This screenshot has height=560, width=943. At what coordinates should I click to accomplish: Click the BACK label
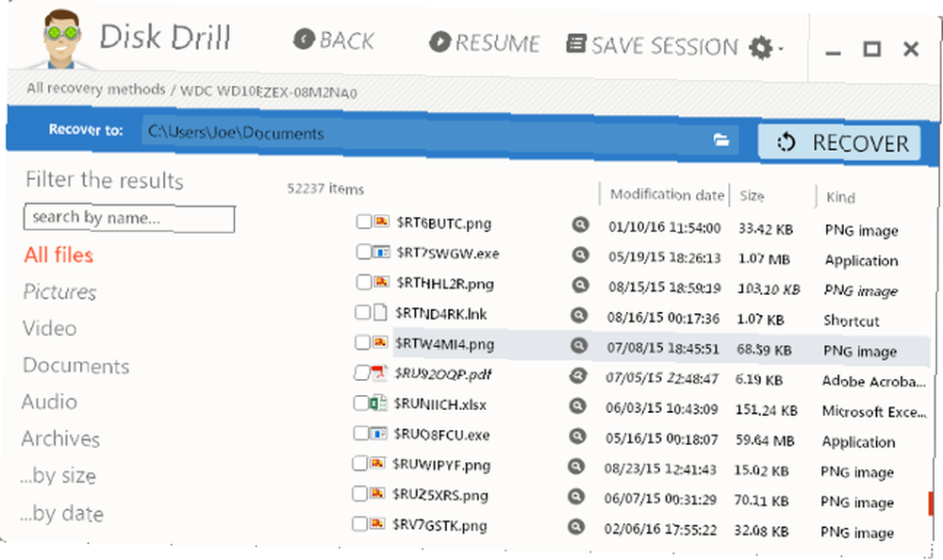347,41
